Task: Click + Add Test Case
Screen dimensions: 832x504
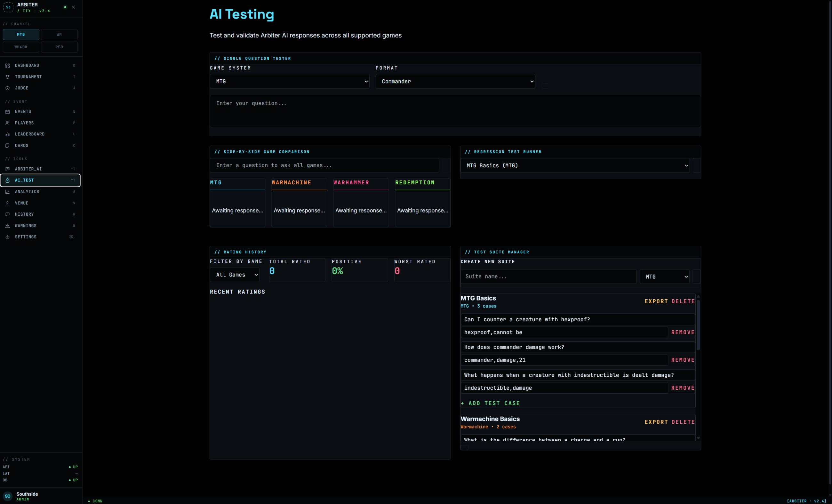Action: point(490,404)
